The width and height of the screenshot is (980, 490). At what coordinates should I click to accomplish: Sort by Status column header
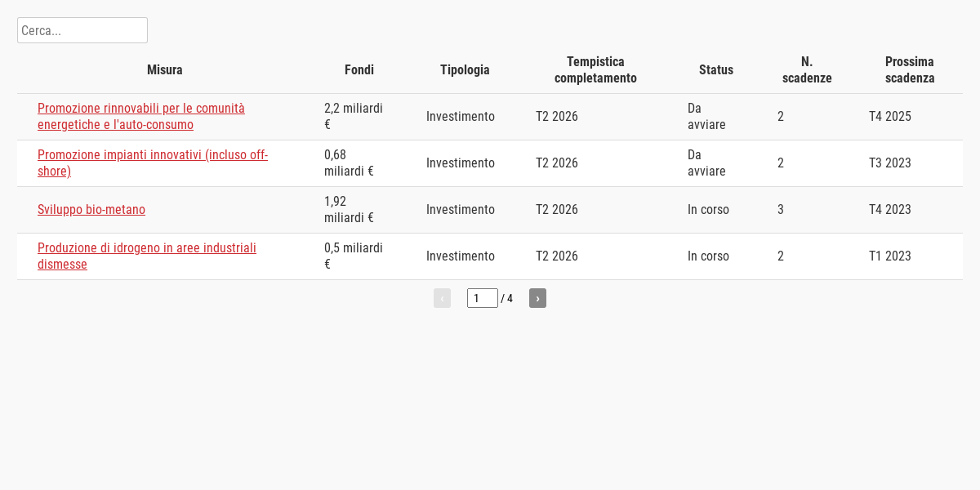coord(716,69)
